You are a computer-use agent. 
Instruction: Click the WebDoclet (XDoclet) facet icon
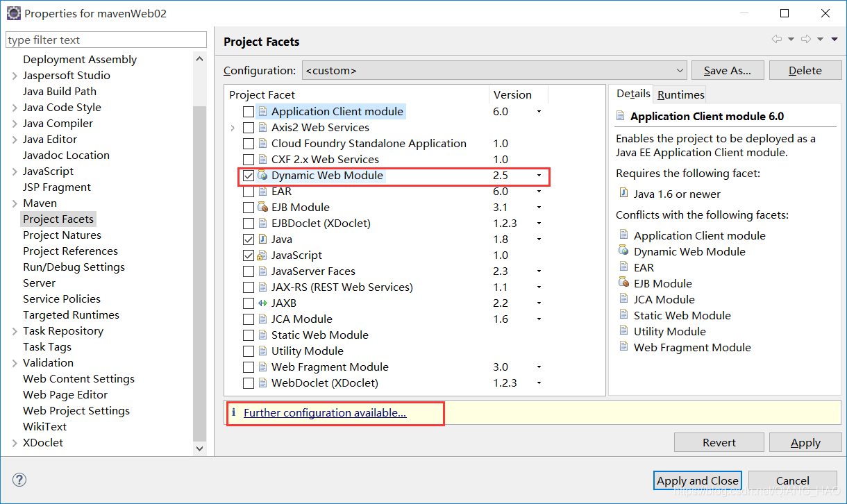[262, 383]
